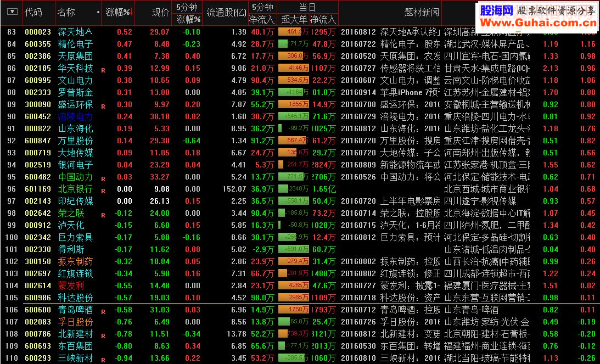Select stock 深天地A name
The height and width of the screenshot is (364, 600).
(x=75, y=32)
